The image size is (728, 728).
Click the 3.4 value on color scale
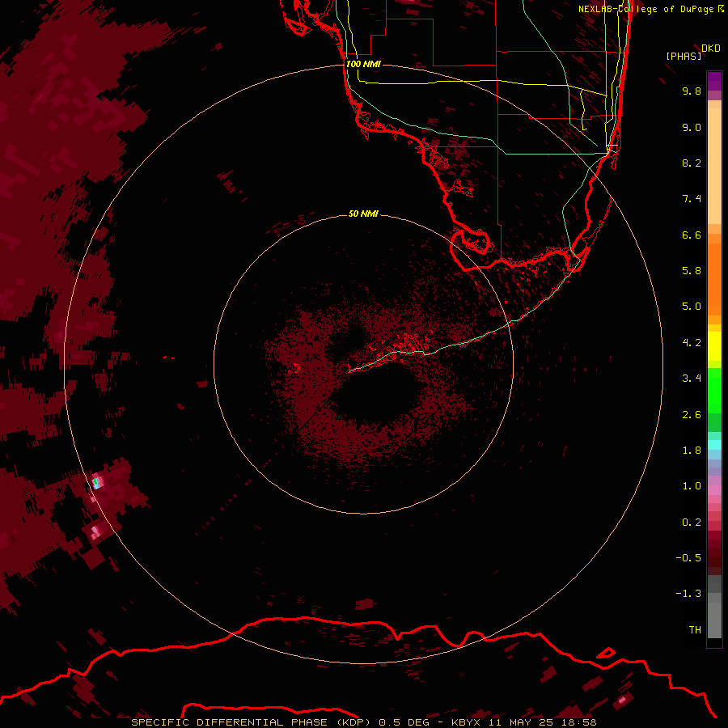pos(692,379)
